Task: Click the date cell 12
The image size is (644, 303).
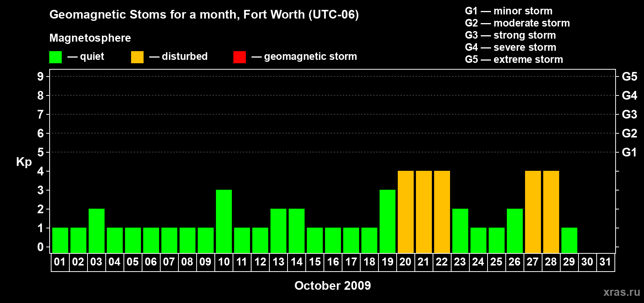Action: (x=260, y=262)
